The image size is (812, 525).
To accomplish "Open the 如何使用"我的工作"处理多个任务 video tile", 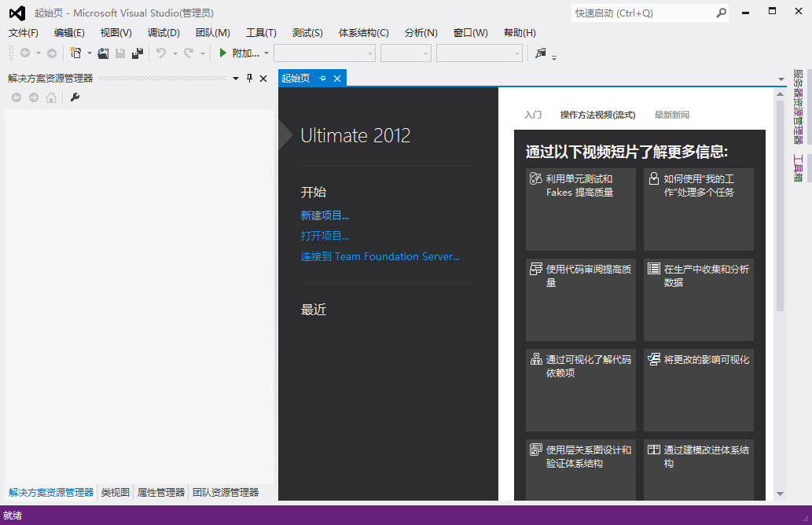I will (x=699, y=209).
